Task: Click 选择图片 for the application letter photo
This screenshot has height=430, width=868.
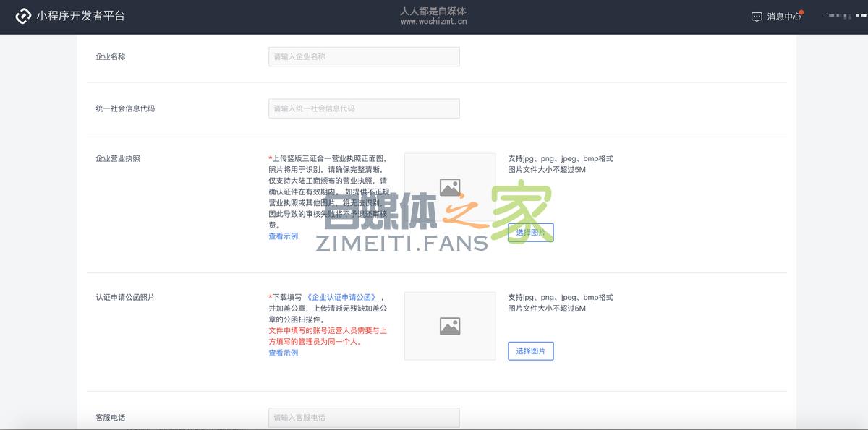Action: pos(530,351)
